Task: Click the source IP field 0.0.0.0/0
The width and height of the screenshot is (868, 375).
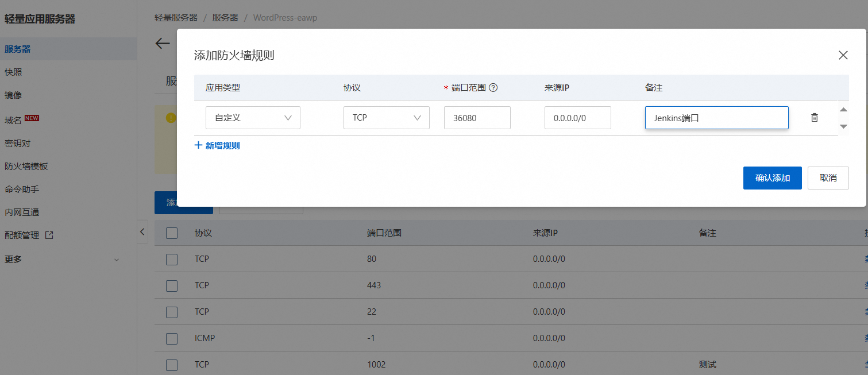Action: pos(577,118)
